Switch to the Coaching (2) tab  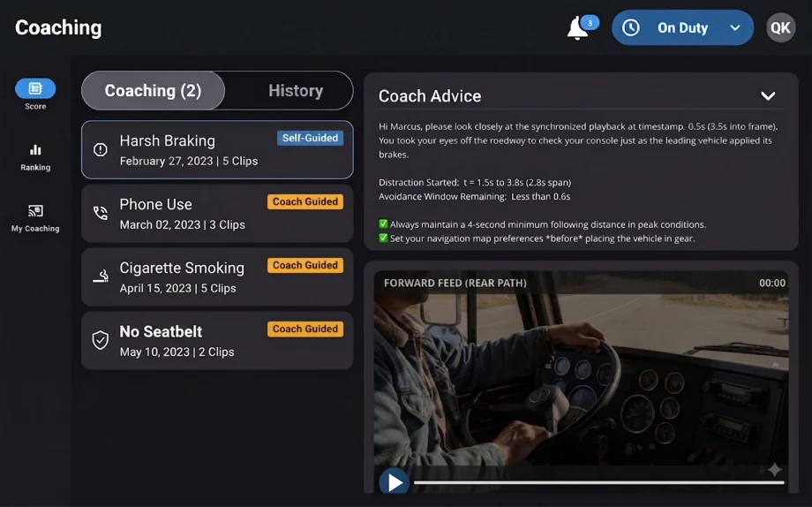(x=154, y=91)
